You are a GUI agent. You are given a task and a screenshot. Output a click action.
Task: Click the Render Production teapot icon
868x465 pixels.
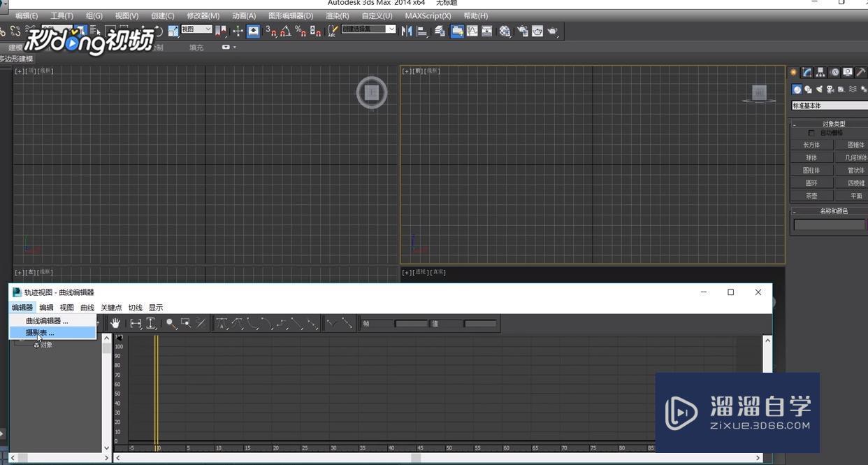click(x=552, y=31)
